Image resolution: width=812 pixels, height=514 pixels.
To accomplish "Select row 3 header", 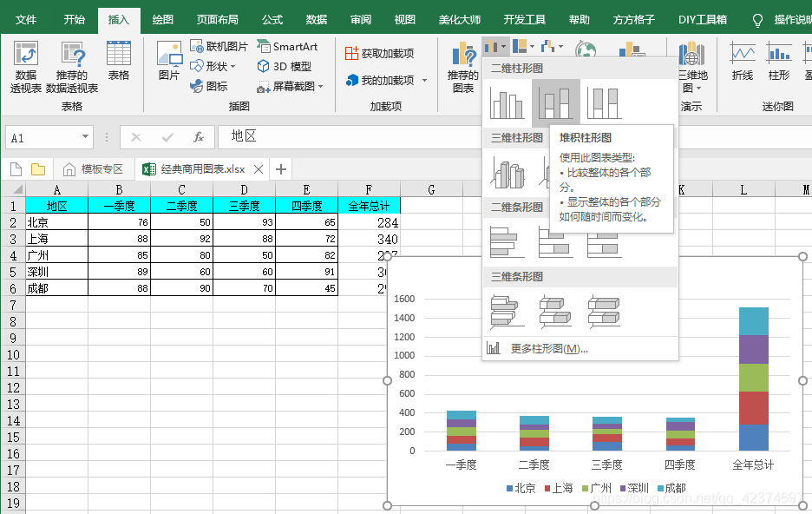I will (x=13, y=239).
